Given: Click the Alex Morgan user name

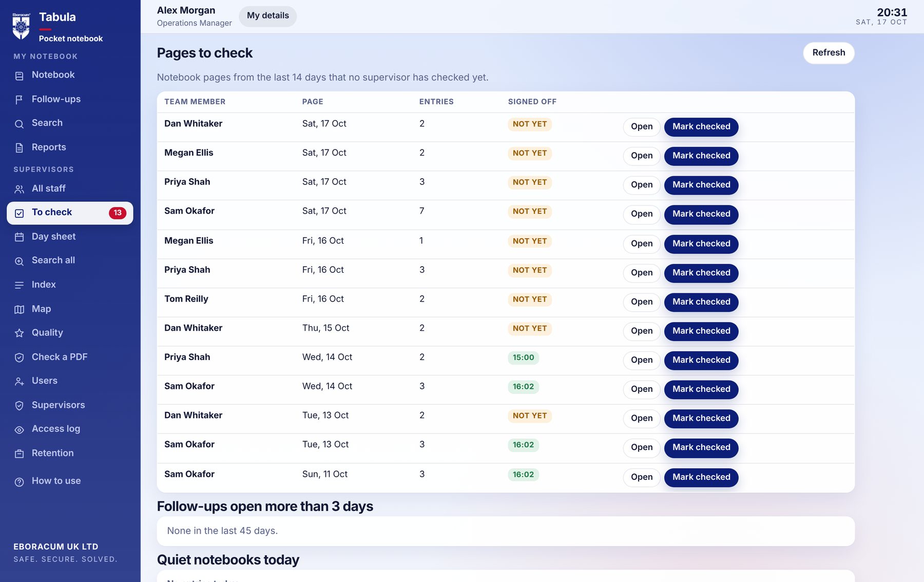Looking at the screenshot, I should click(x=186, y=10).
